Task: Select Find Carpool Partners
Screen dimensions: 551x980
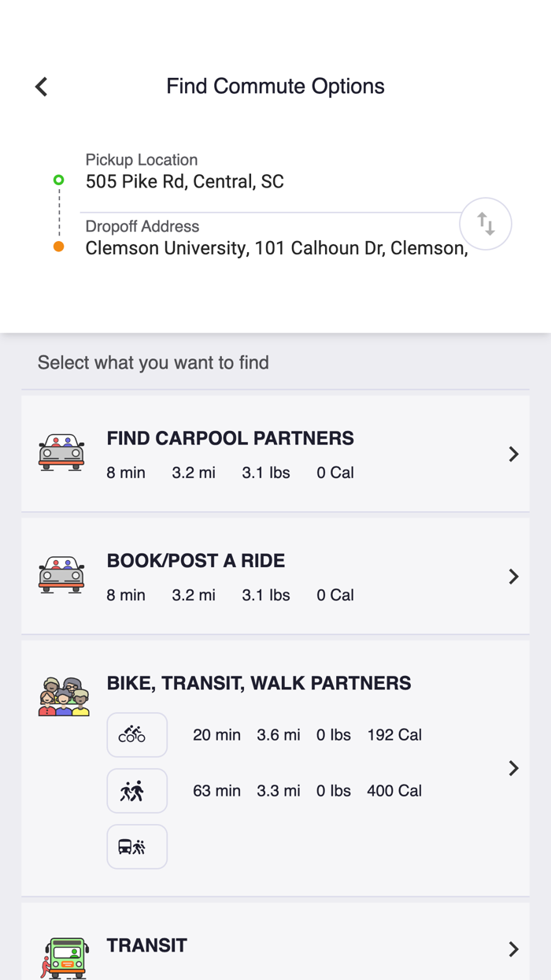Action: pyautogui.click(x=230, y=438)
